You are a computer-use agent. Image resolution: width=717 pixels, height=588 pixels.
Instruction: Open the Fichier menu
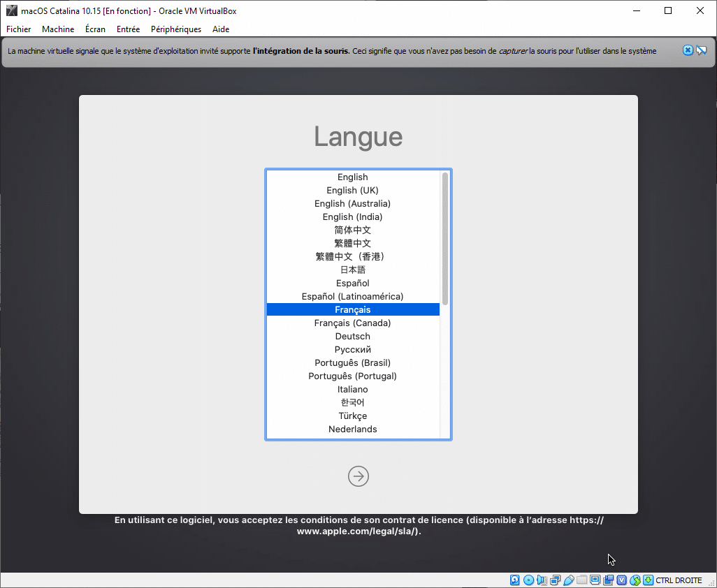coord(19,29)
